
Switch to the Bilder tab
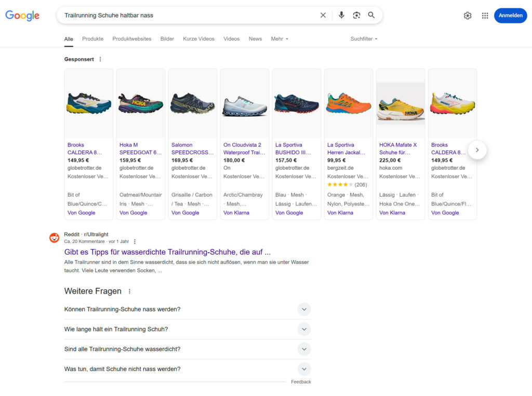[x=167, y=39]
